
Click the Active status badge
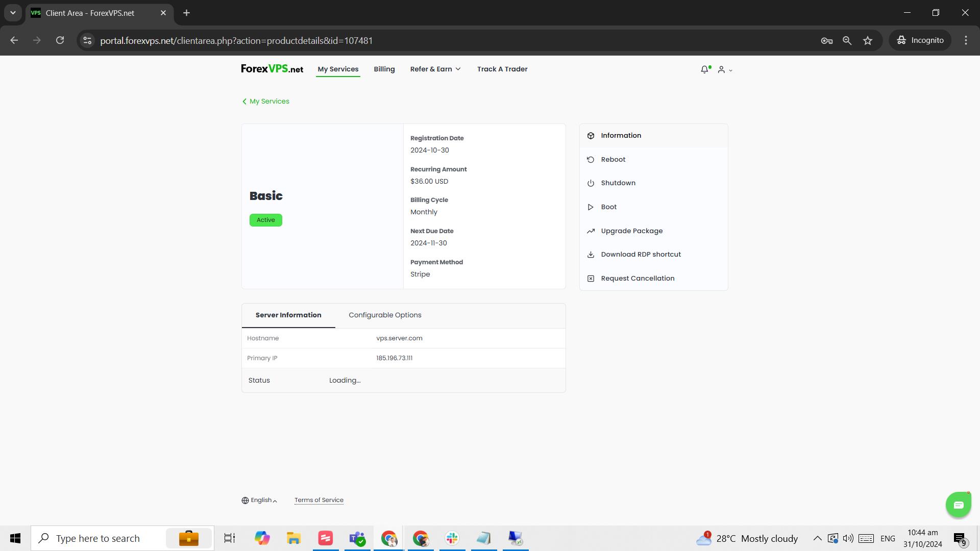265,220
